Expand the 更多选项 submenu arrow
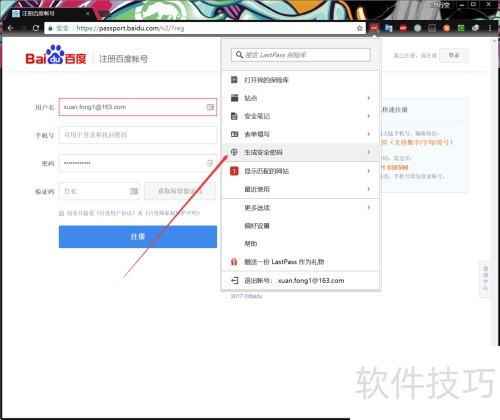Viewport: 500px width, 420px height. click(369, 207)
